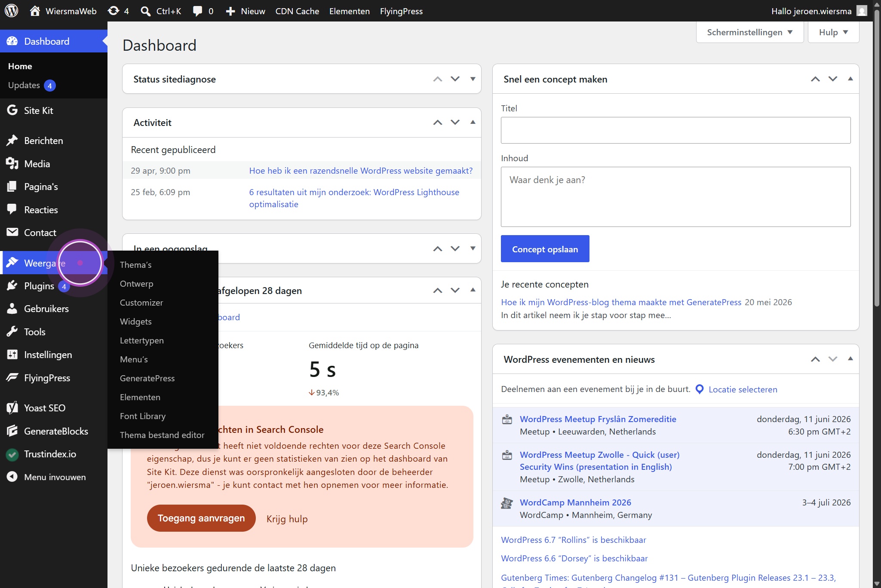
Task: Click Toegang aanvragen button
Action: [x=201, y=518]
